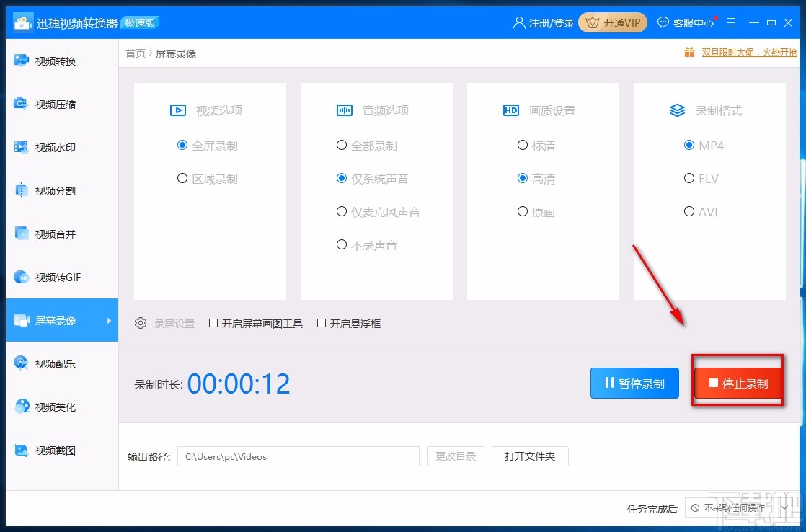Open the hamburger menu at top right
The image size is (806, 532).
coord(731,22)
